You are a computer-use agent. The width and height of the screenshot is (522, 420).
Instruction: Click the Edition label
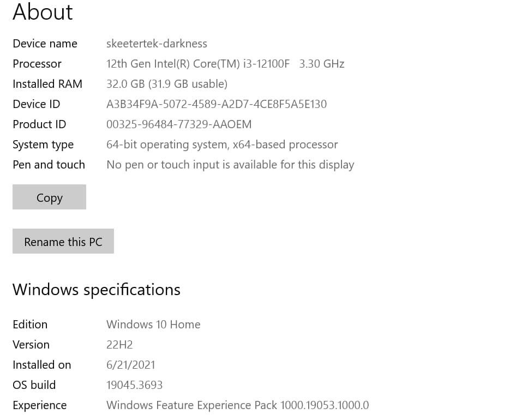[30, 325]
